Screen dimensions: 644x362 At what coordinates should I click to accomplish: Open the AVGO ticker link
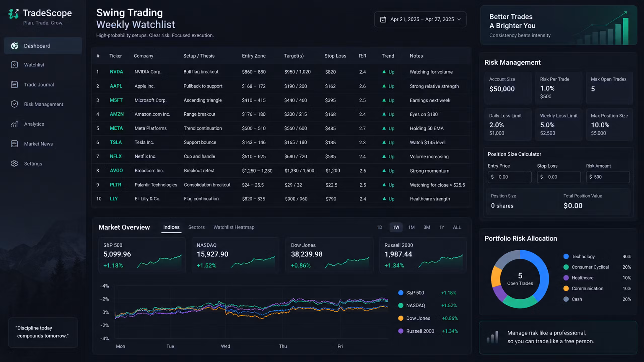click(116, 170)
